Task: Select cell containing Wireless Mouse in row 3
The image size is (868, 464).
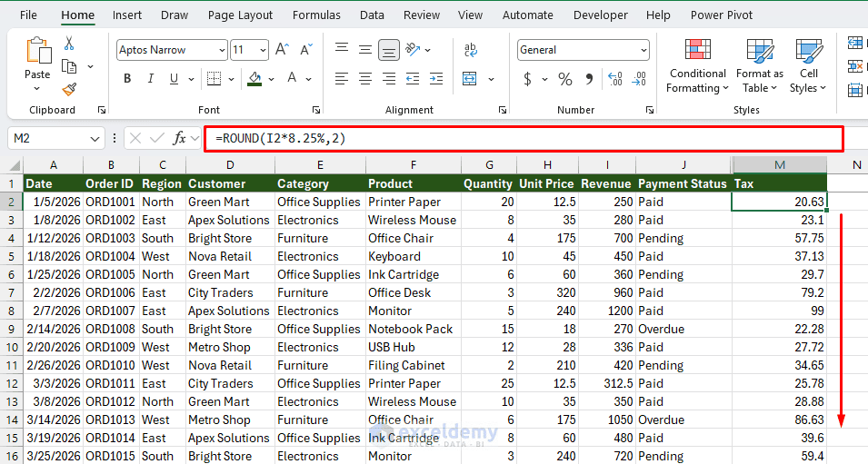Action: point(413,220)
